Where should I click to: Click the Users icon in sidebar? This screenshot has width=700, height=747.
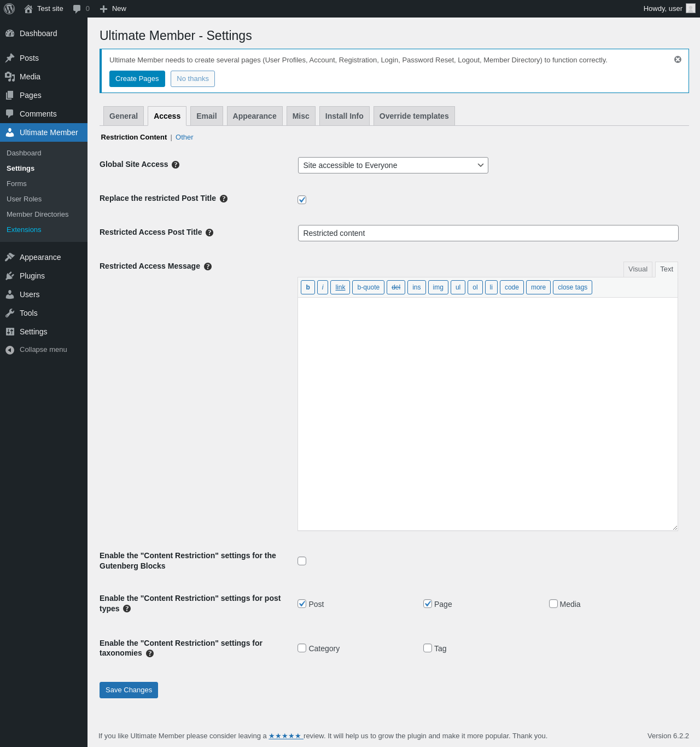[10, 294]
